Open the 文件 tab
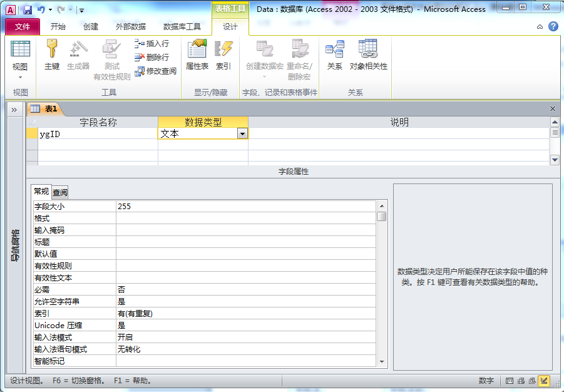Screen dimensions: 564x392 point(23,27)
